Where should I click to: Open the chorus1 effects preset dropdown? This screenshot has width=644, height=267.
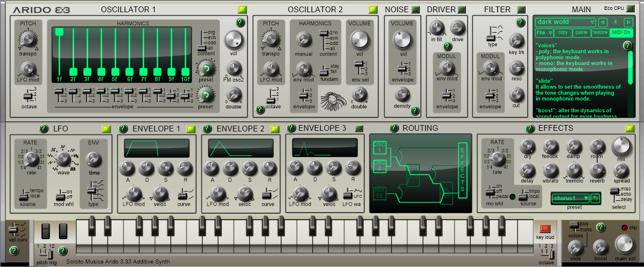(571, 198)
